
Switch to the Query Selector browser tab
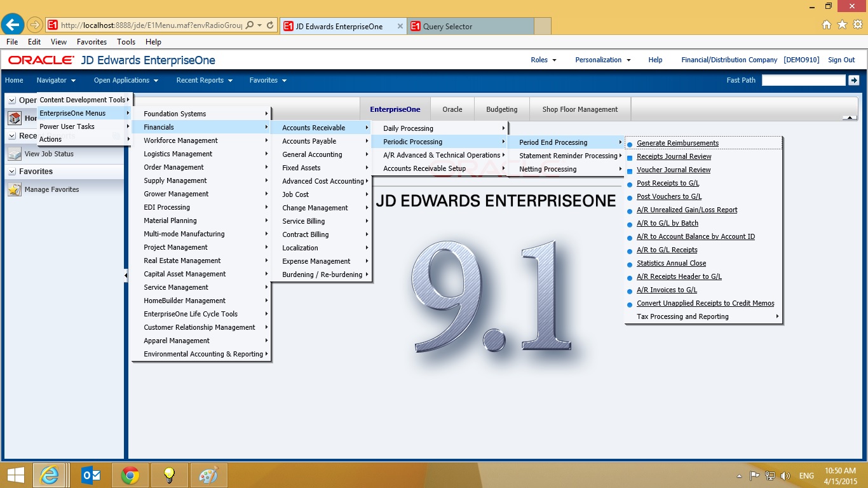(x=470, y=26)
